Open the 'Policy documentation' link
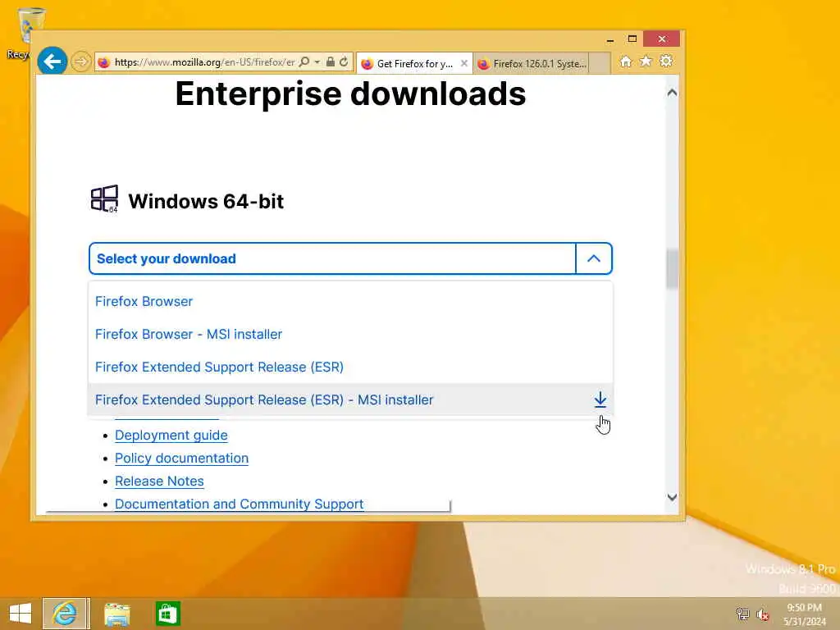This screenshot has width=840, height=630. pos(181,458)
